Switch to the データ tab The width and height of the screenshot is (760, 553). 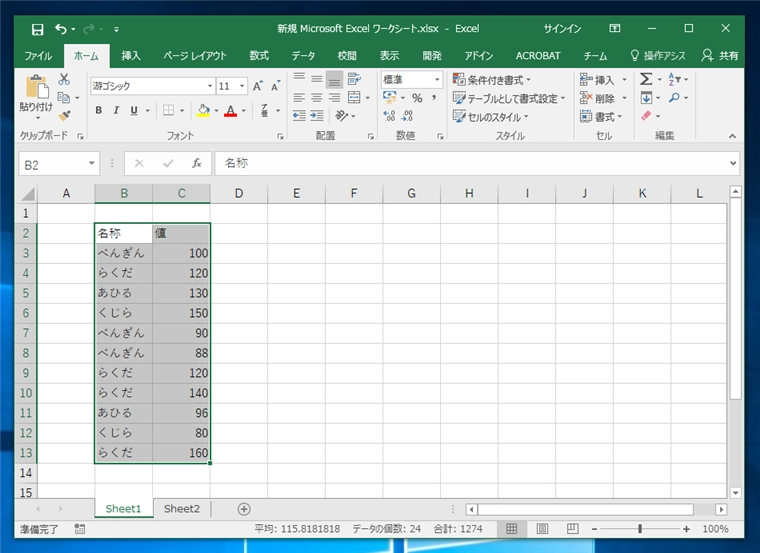303,56
